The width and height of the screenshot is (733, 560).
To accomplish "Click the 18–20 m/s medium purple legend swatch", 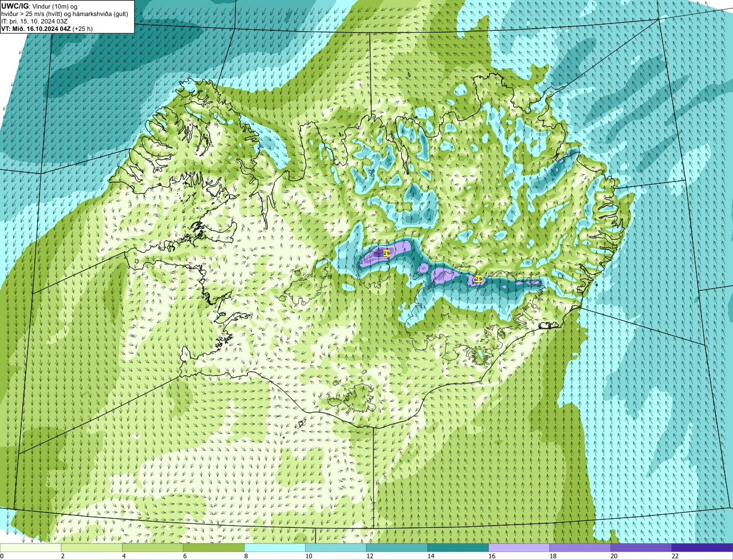I will [x=580, y=547].
